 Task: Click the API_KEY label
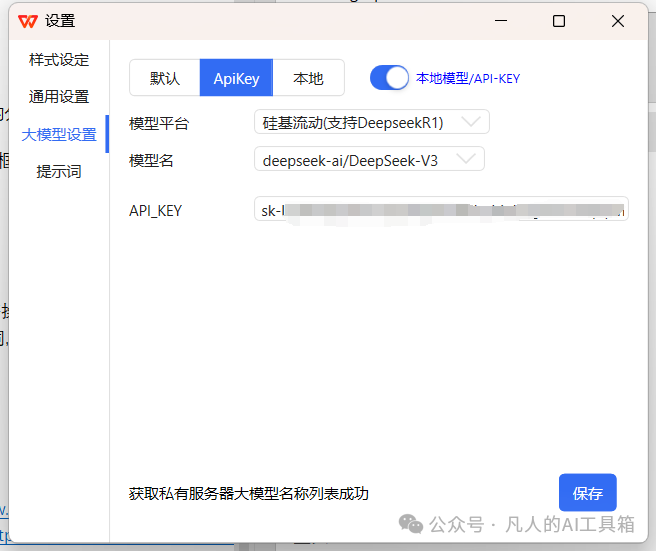tap(155, 210)
